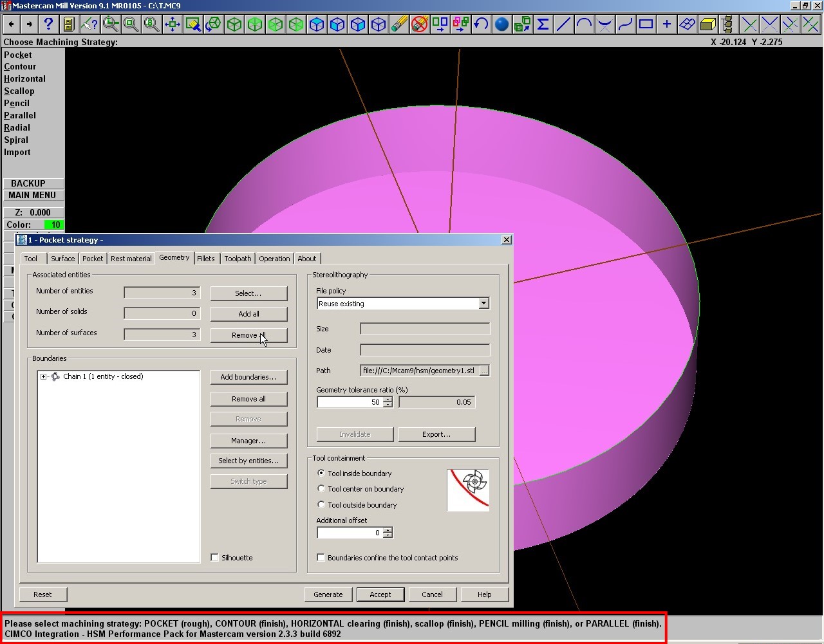Select the spline curve tool icon

point(625,24)
